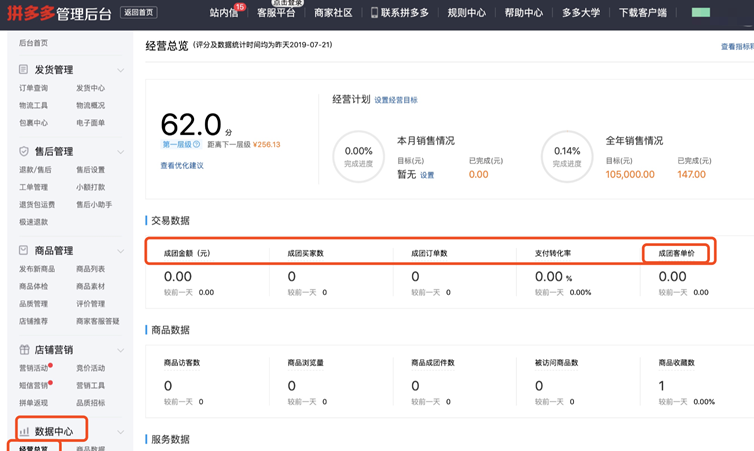Open 电子面单 in sidebar
This screenshot has width=754, height=451.
(90, 123)
